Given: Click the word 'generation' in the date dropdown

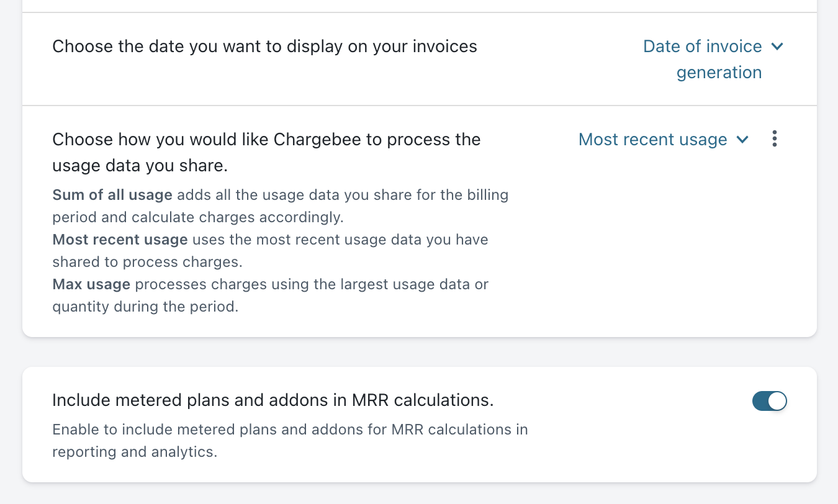Looking at the screenshot, I should 719,73.
